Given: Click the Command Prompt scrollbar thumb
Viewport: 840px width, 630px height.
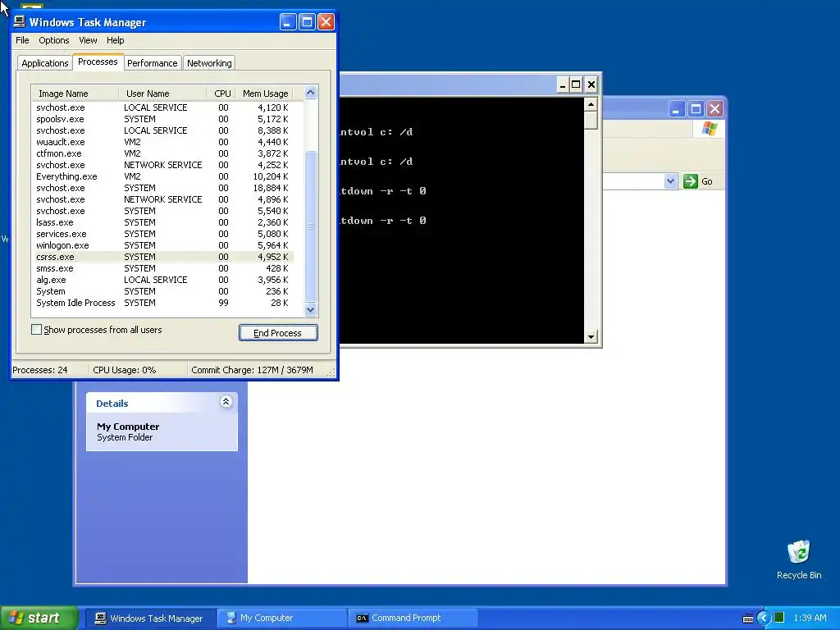Looking at the screenshot, I should click(591, 120).
